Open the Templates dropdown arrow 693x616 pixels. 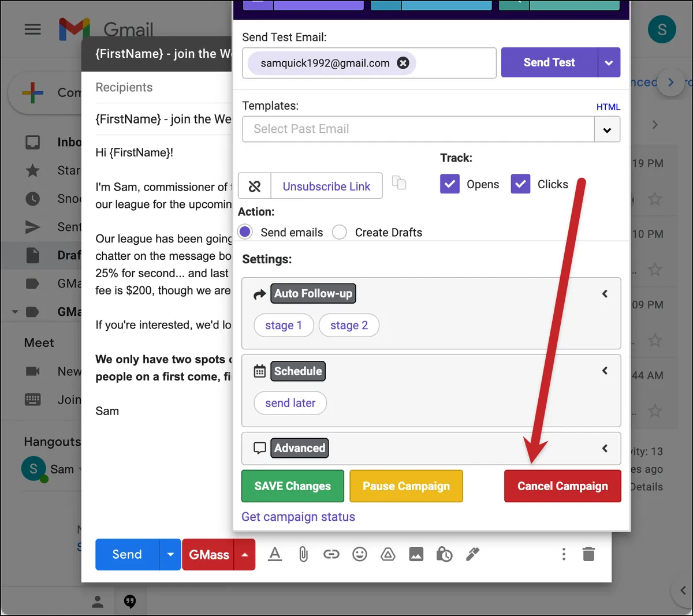[x=607, y=130]
